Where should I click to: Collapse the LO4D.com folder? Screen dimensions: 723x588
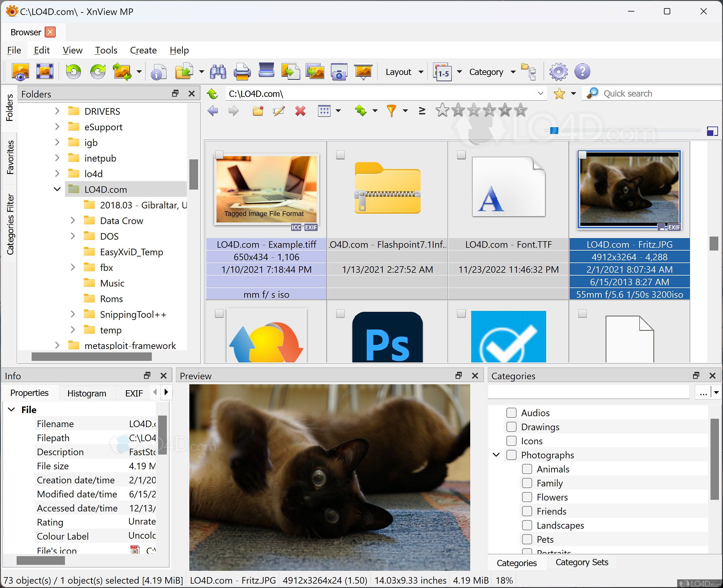point(57,189)
